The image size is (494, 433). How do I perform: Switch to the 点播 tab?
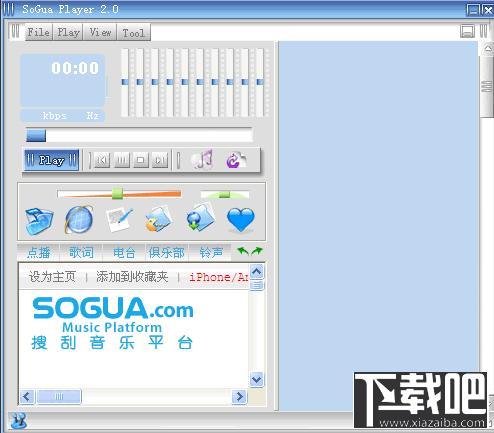pyautogui.click(x=39, y=253)
